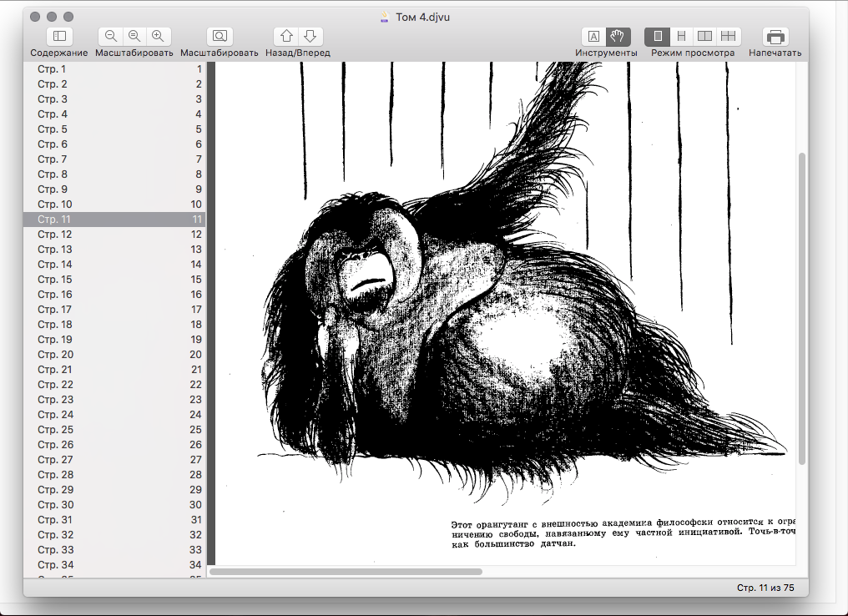Click the 'Стр. 30' list row

click(114, 505)
